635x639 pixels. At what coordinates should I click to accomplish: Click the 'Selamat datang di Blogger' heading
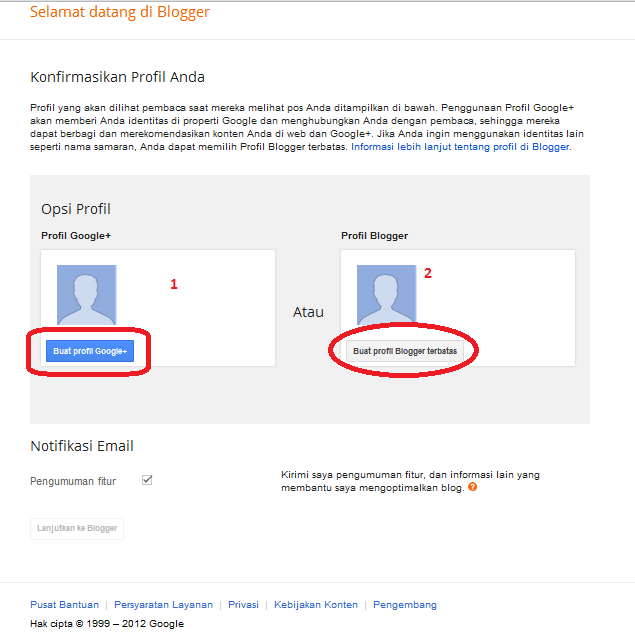coord(119,12)
